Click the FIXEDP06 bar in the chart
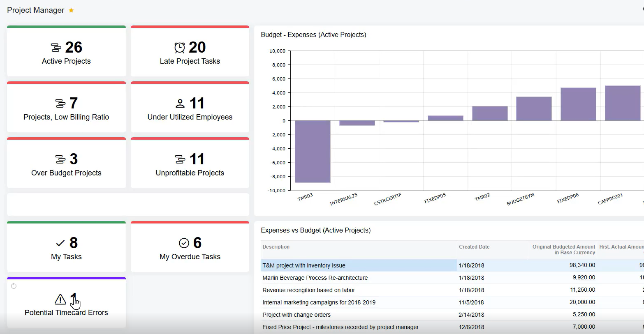The height and width of the screenshot is (334, 644). pyautogui.click(x=578, y=104)
